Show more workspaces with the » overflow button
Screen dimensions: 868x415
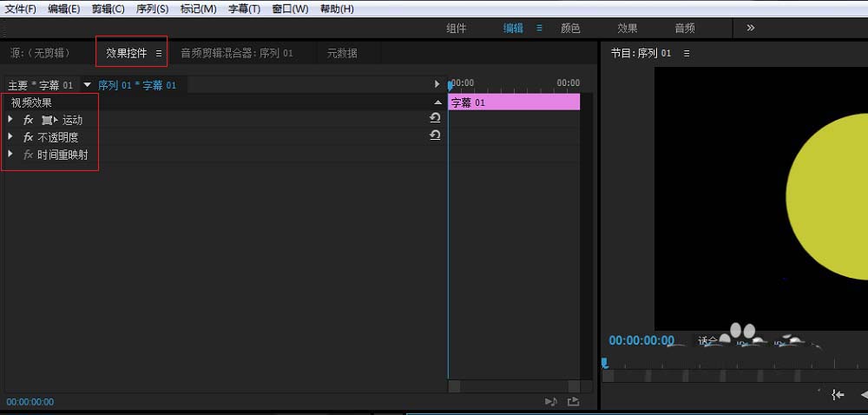point(750,28)
